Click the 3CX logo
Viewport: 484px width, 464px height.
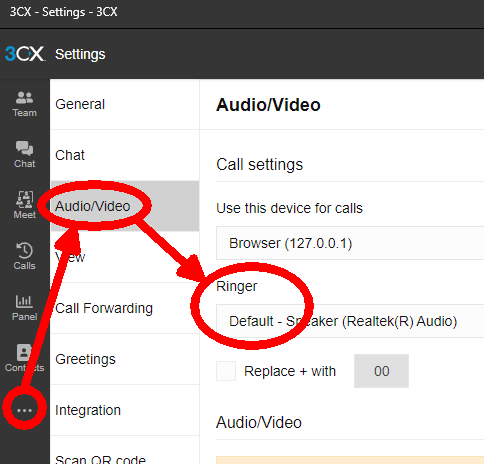(25, 54)
